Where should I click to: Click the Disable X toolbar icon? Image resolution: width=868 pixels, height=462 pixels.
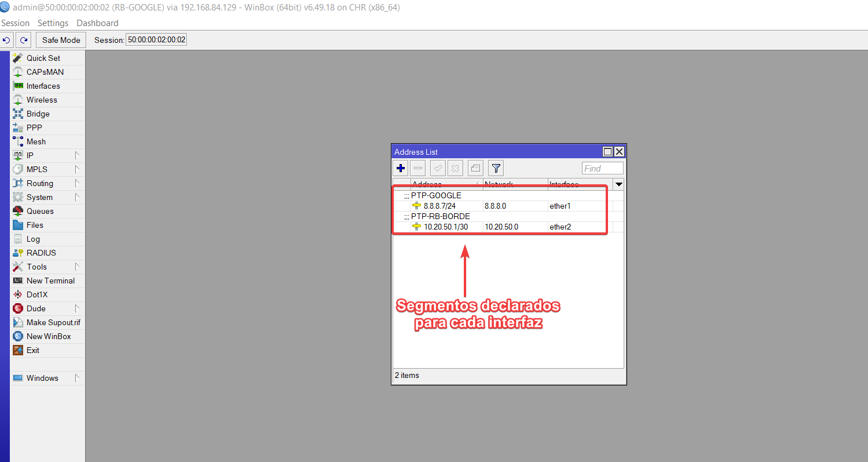(x=456, y=169)
